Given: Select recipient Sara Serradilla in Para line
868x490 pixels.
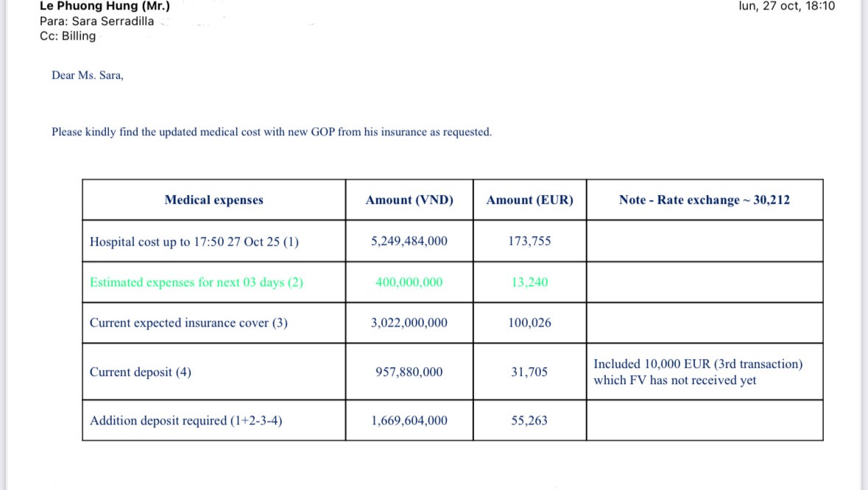Looking at the screenshot, I should click(x=113, y=21).
